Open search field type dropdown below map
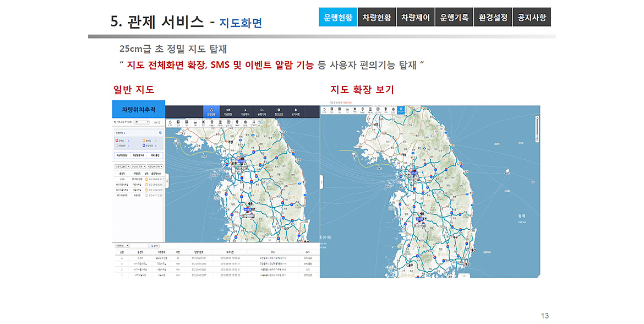Image resolution: width=644 pixels, height=324 pixels. tap(121, 246)
